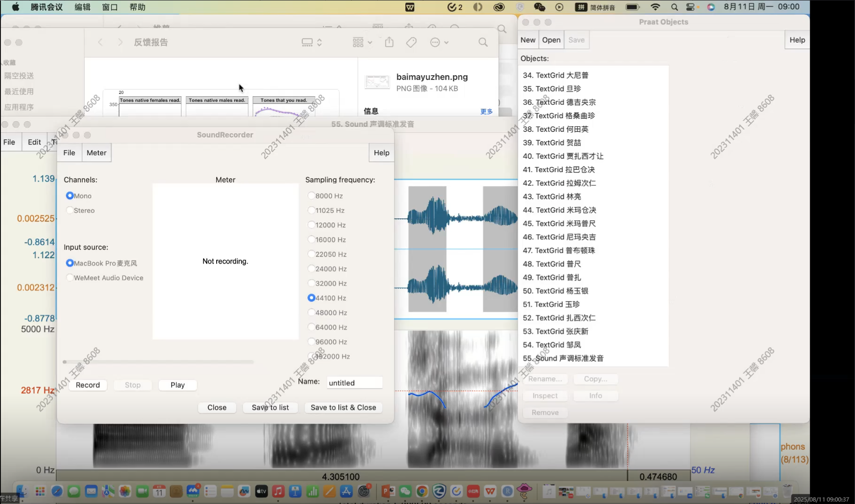Open Safari from the Dock
The image size is (855, 504).
click(x=57, y=491)
